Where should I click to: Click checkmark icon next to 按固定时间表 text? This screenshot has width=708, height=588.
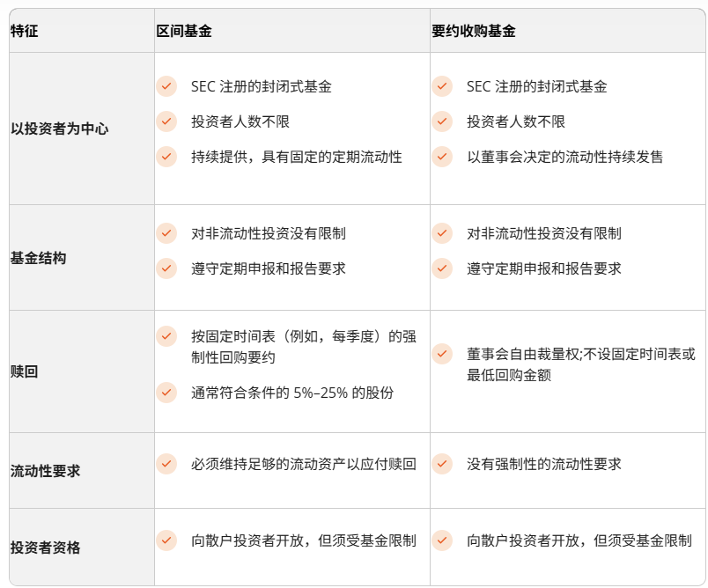coord(166,336)
